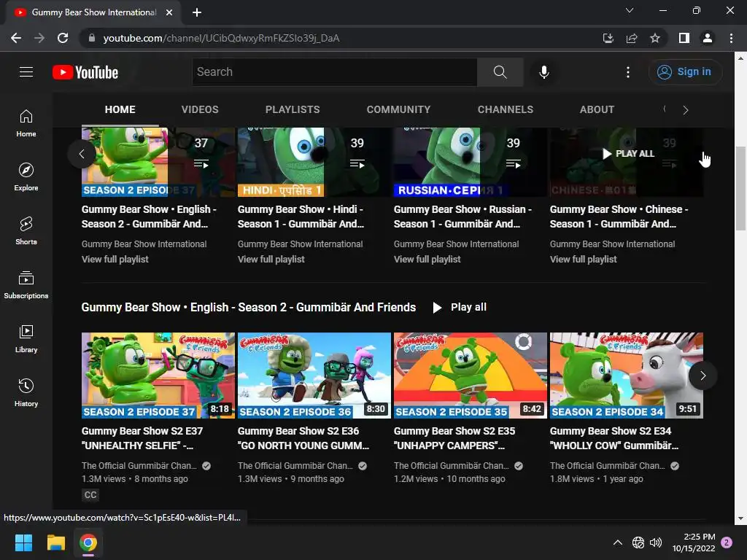This screenshot has width=747, height=560.
Task: View full playlist for Hindi Season 1
Action: point(271,259)
